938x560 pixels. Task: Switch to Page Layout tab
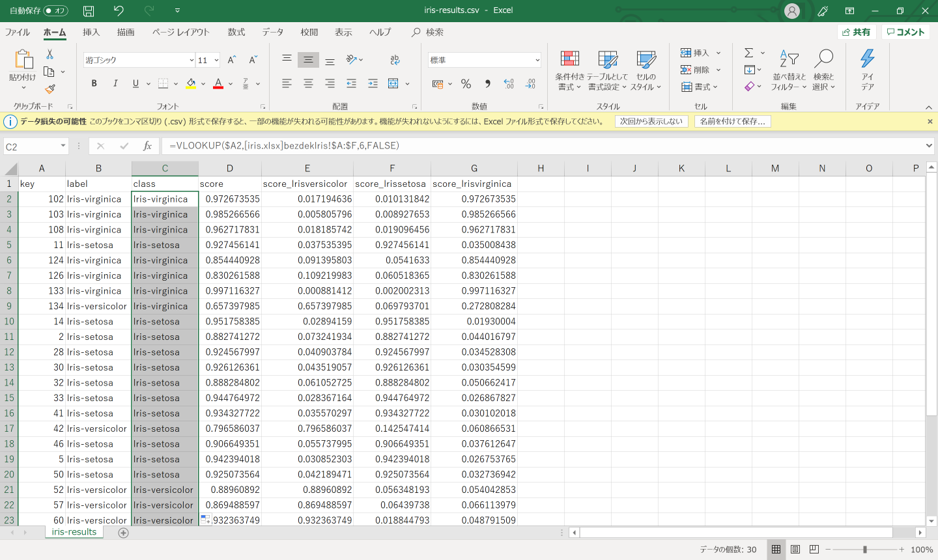(x=181, y=32)
